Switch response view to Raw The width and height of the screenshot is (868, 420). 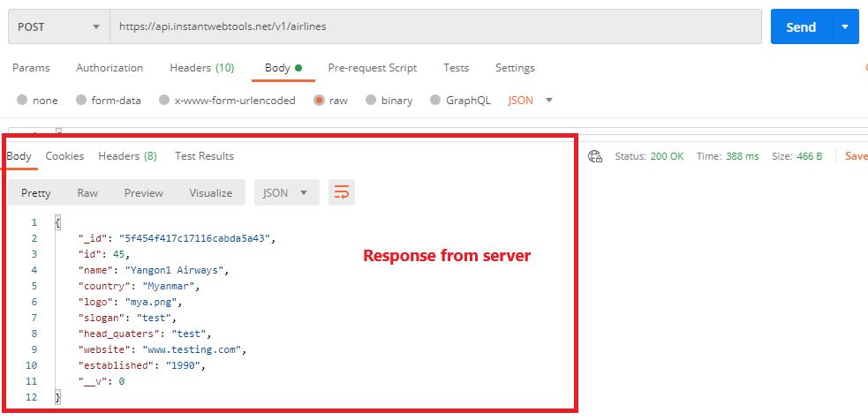87,192
